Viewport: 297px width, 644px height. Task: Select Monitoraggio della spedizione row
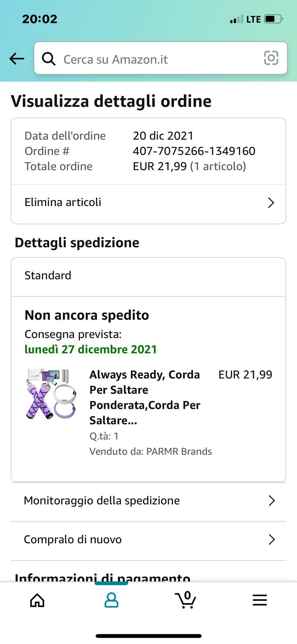[102, 501]
